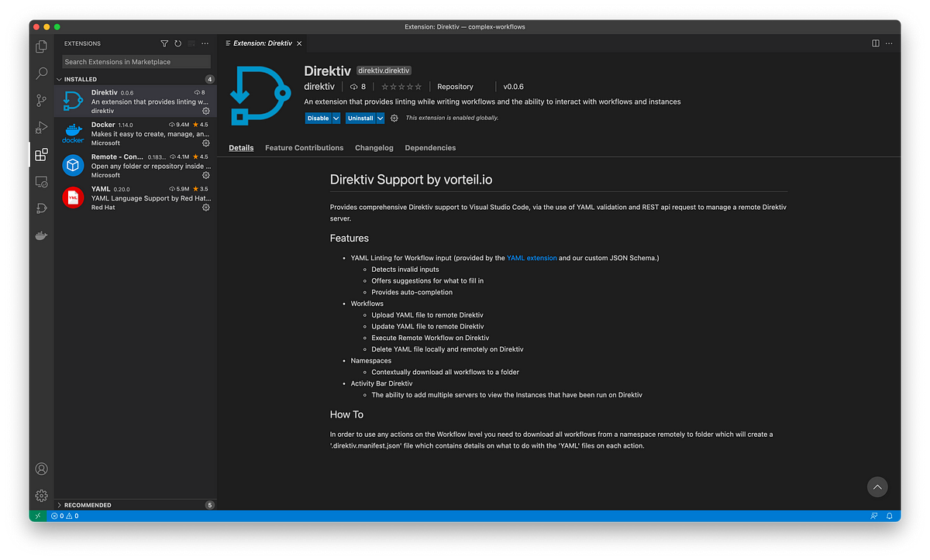Click the Search Extensions in Marketplace field
The height and width of the screenshot is (560, 930).
point(136,61)
